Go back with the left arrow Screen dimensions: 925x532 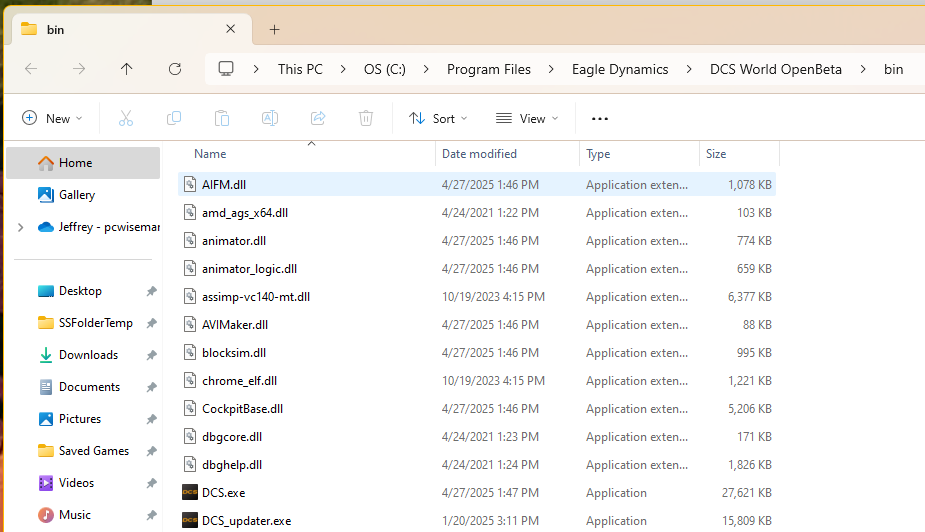pos(31,69)
